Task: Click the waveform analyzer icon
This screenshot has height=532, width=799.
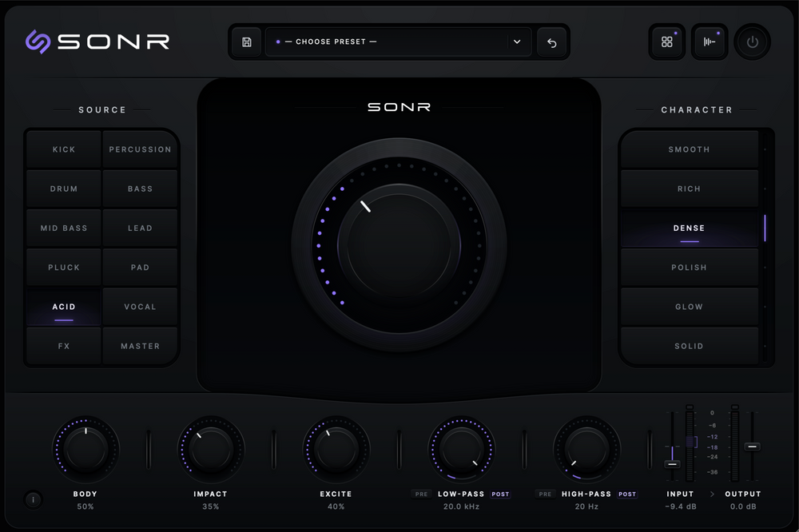Action: click(710, 42)
